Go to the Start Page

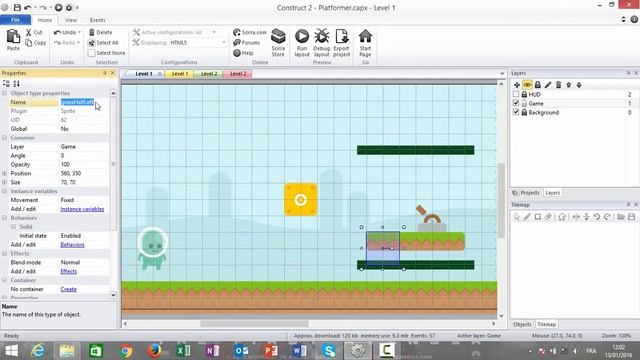(x=365, y=42)
